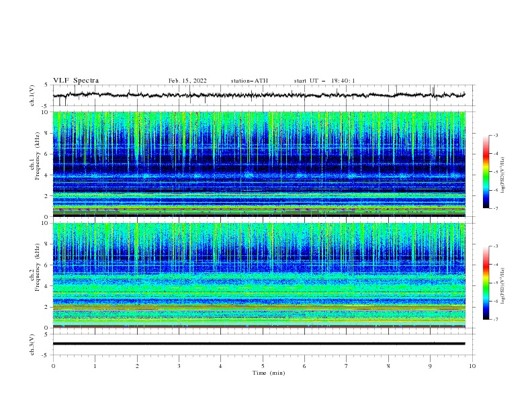This screenshot has height=411, width=532.
Task: Click the "-5" tick on ch.3(V) axis
Action: (x=45, y=355)
